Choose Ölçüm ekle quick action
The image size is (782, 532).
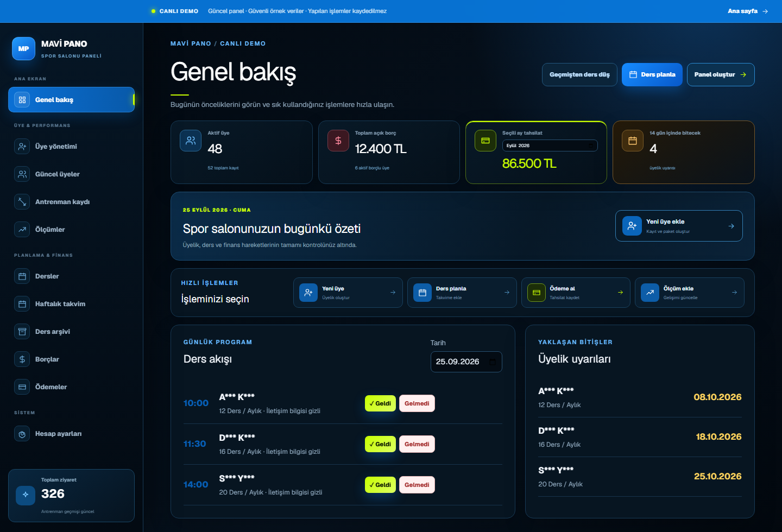[x=690, y=293]
